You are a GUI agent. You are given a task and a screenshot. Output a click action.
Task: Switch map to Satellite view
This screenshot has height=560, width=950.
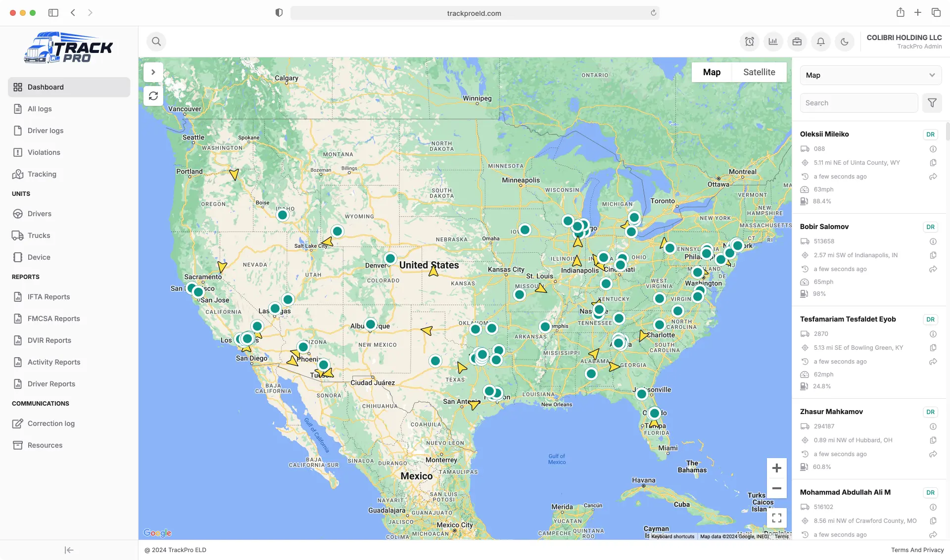coord(759,72)
